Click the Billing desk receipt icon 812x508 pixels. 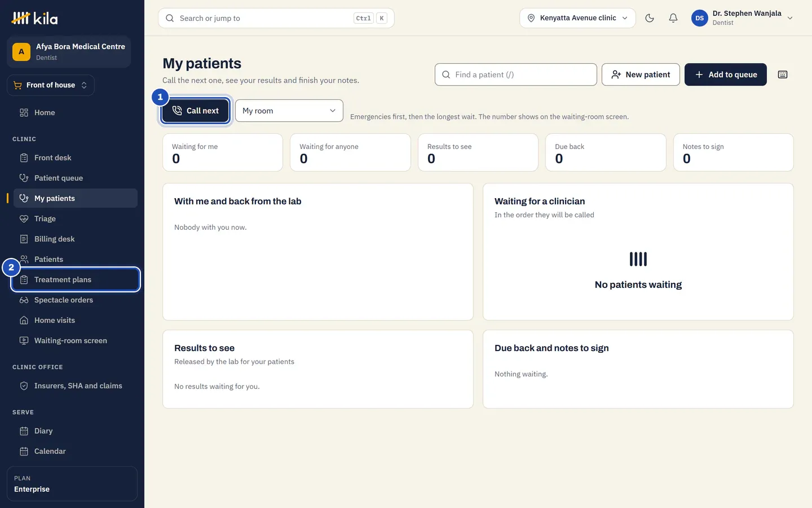coord(24,239)
